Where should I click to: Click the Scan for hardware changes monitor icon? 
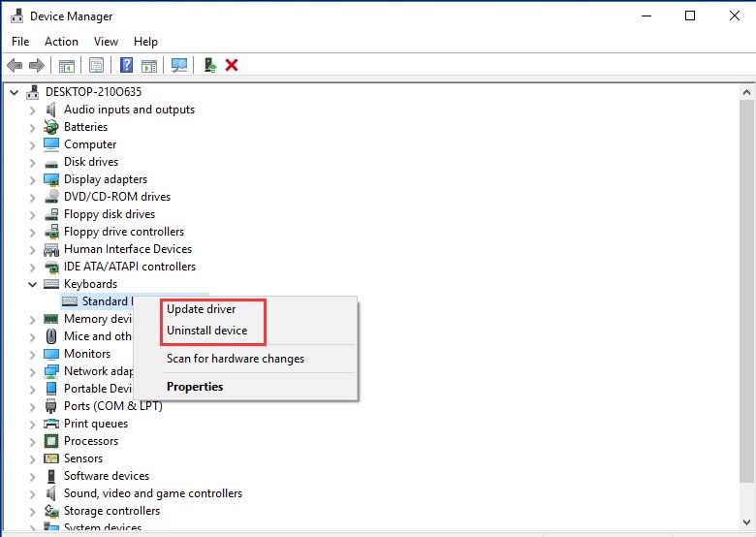[179, 65]
